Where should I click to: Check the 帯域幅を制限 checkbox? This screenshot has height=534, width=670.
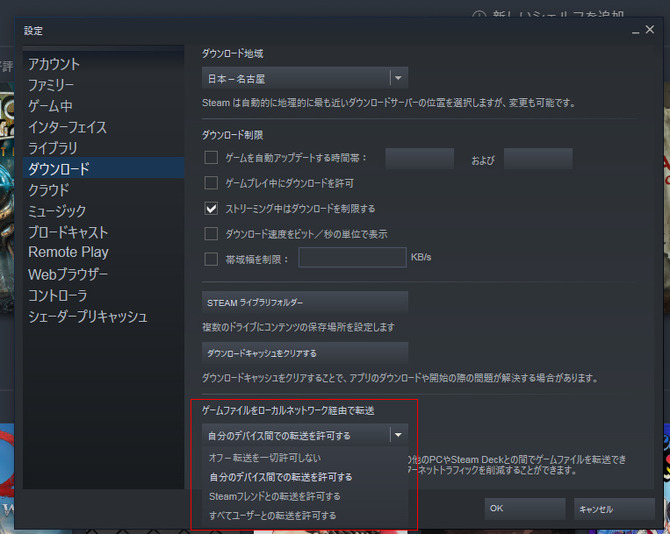(211, 259)
